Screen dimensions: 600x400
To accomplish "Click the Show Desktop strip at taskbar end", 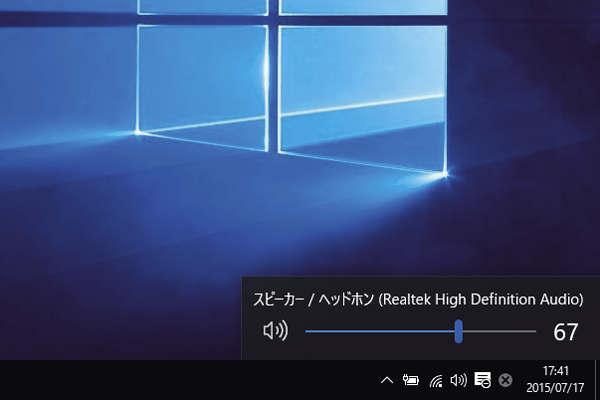I will pos(597,380).
